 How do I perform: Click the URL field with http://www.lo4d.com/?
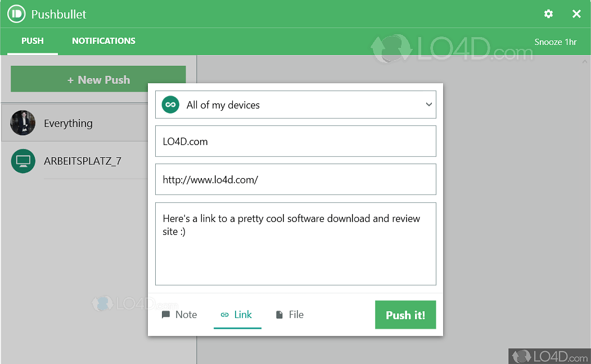[x=296, y=179]
